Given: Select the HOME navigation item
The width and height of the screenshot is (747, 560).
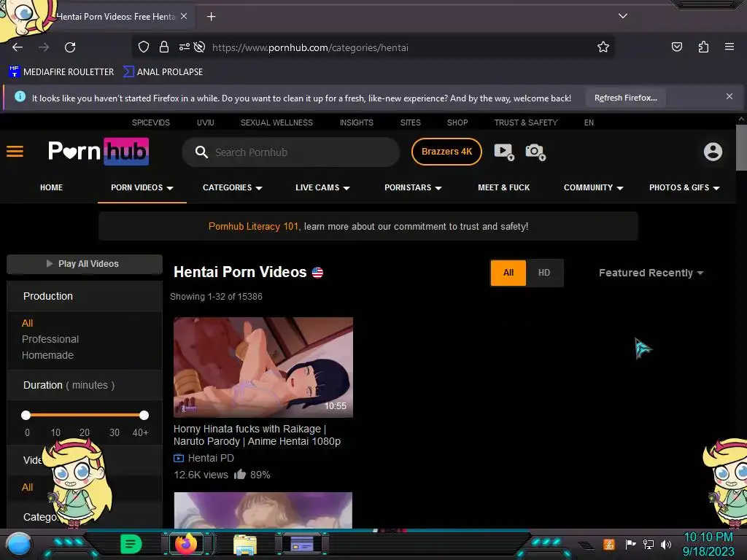Looking at the screenshot, I should click(52, 187).
